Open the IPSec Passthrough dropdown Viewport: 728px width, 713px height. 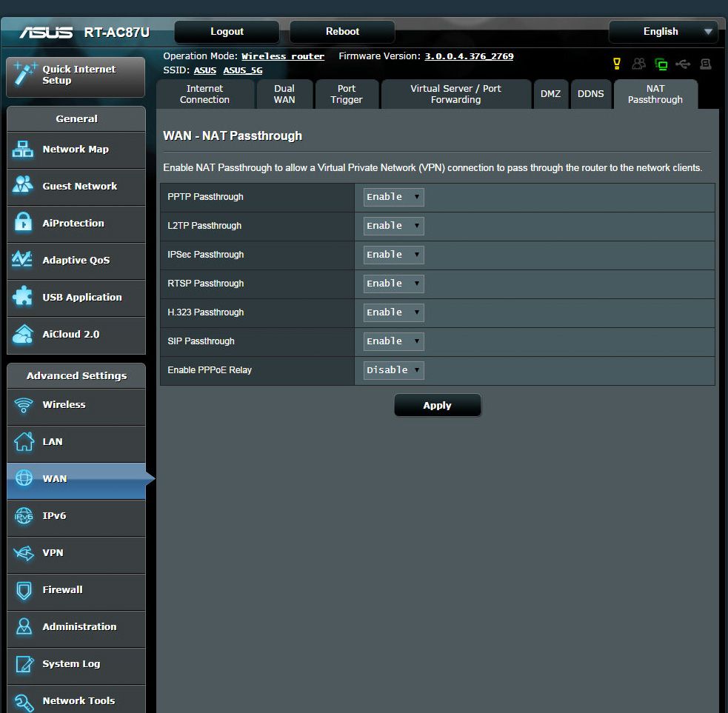pos(393,255)
